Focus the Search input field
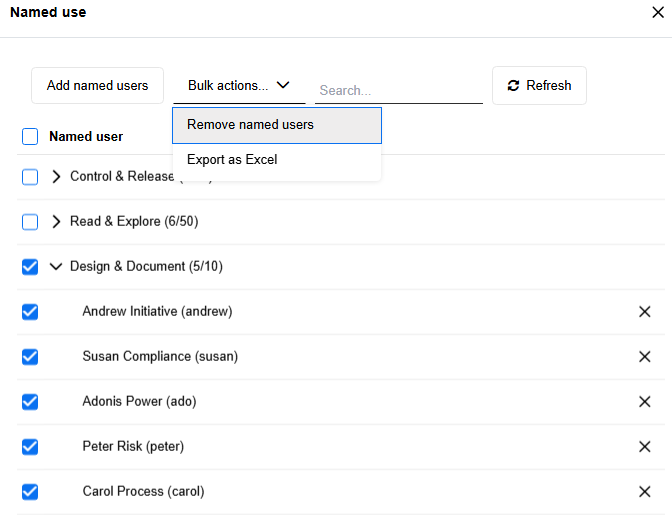The image size is (672, 521). pos(399,90)
